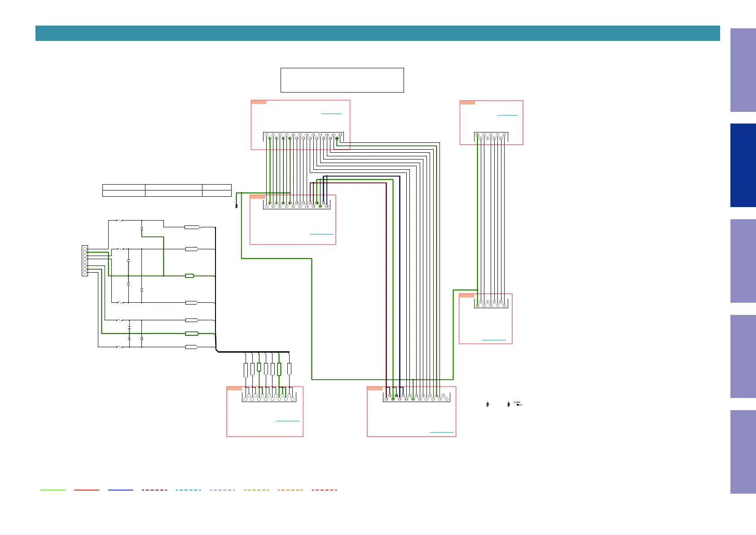Select the solid green legend line
Viewport: 756px width, 535px height.
coord(53,490)
